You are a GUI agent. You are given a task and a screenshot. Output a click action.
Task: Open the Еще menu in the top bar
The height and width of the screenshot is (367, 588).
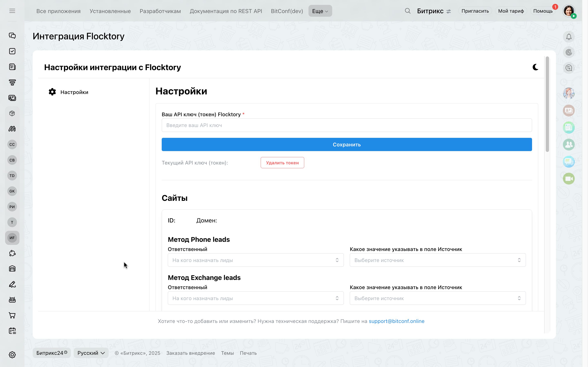point(320,11)
